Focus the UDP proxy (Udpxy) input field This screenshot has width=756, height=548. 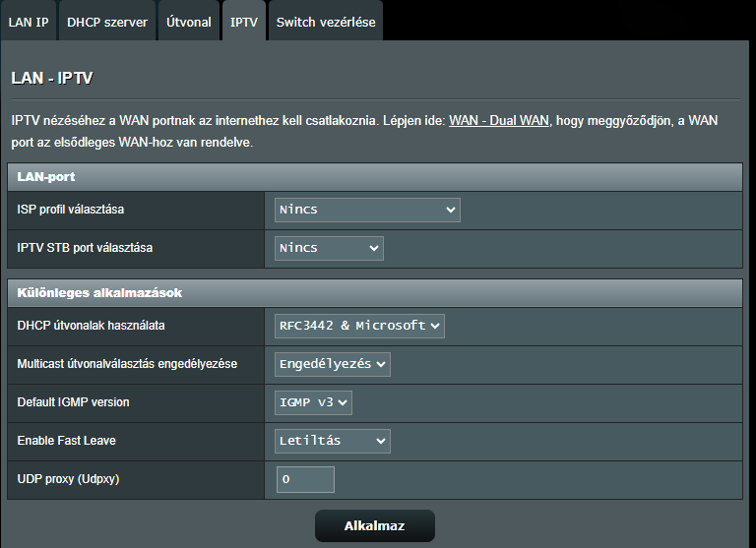point(305,479)
